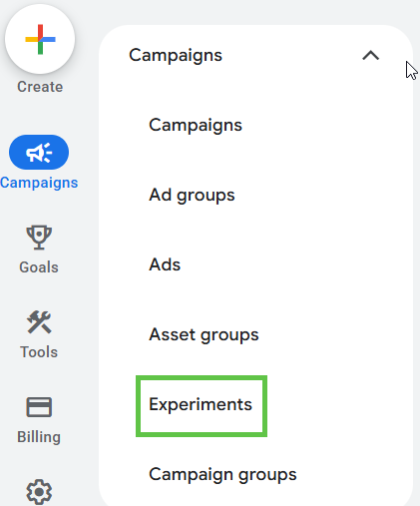Open Asset groups page

tap(204, 334)
